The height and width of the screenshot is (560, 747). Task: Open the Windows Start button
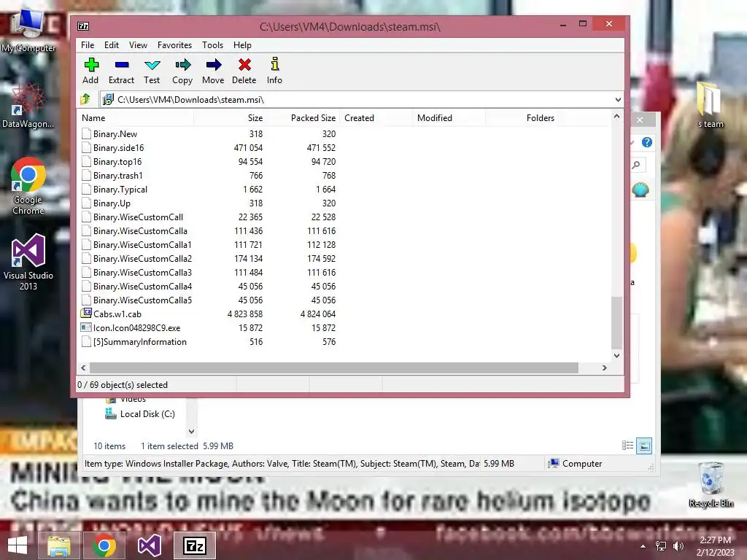click(x=18, y=545)
